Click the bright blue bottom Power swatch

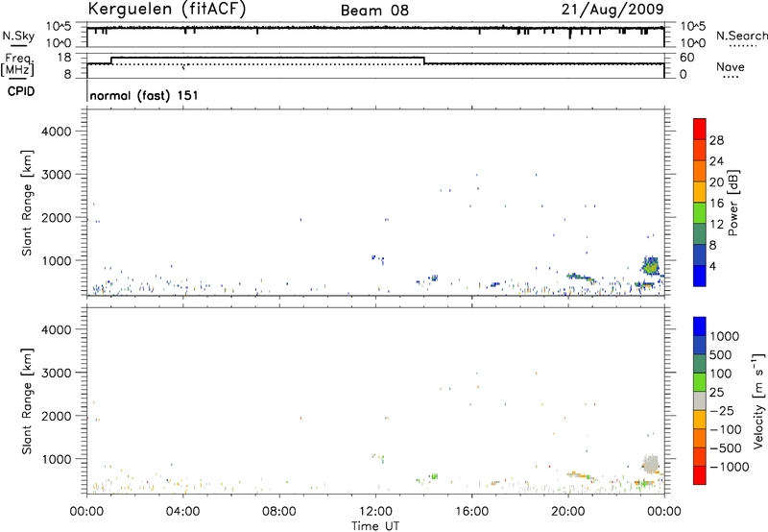(700, 276)
